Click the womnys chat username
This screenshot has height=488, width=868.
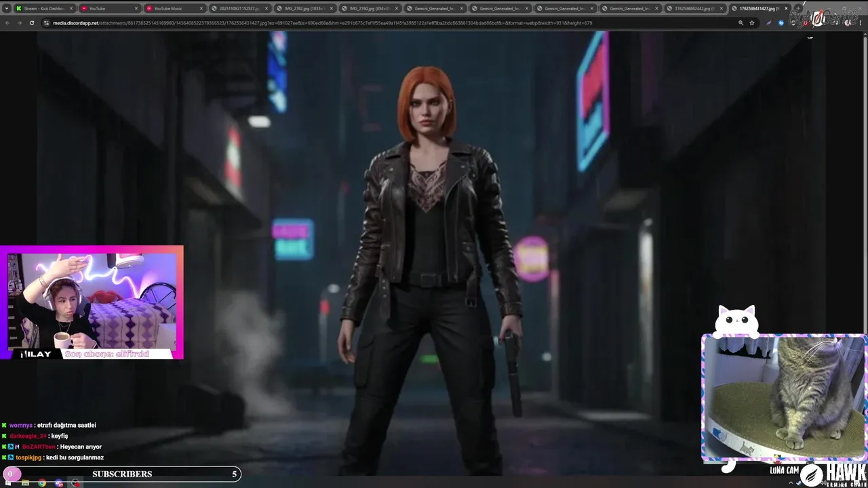(20, 425)
